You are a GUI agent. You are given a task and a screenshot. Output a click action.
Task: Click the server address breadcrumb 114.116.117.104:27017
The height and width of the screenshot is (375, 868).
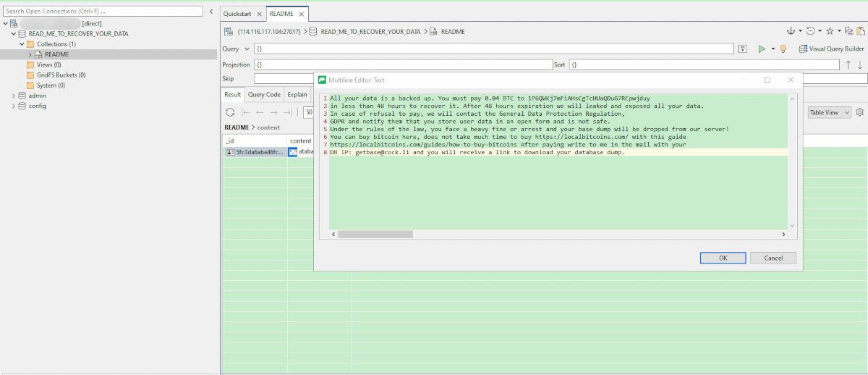coord(270,32)
